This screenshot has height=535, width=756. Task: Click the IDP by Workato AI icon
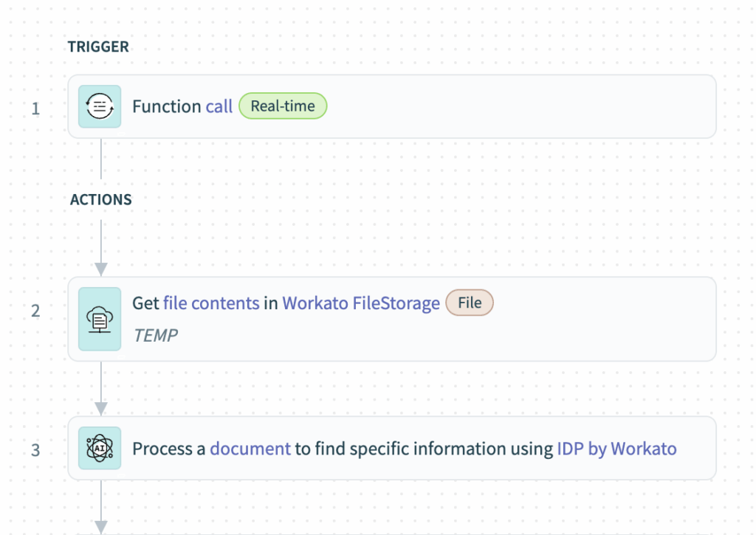pyautogui.click(x=100, y=448)
